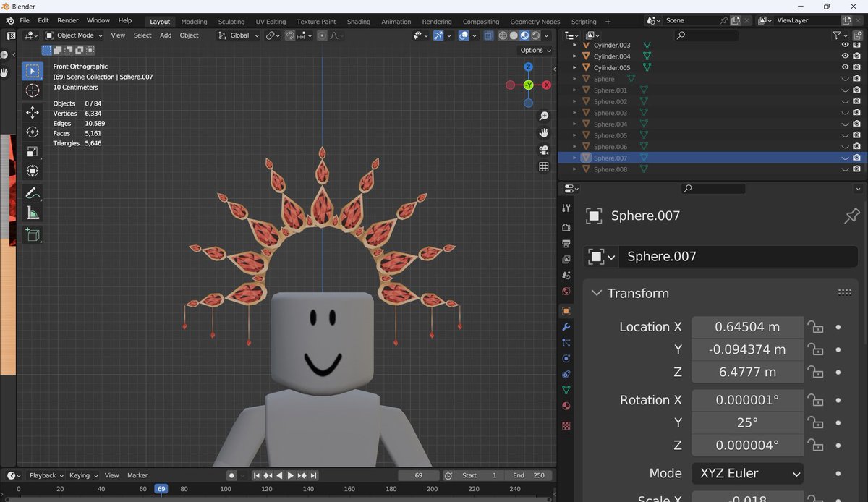The image size is (868, 502).
Task: Open the Material properties tab
Action: click(x=566, y=407)
